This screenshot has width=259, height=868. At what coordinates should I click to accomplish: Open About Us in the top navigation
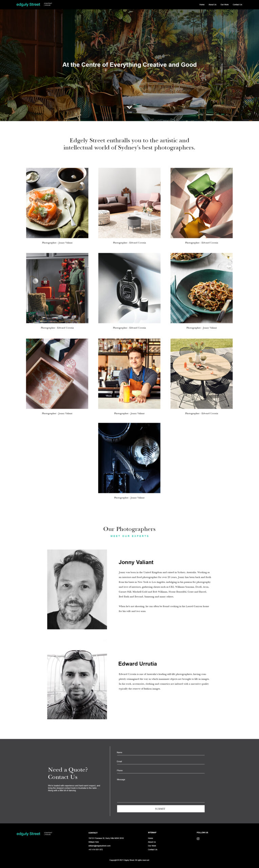click(x=212, y=5)
